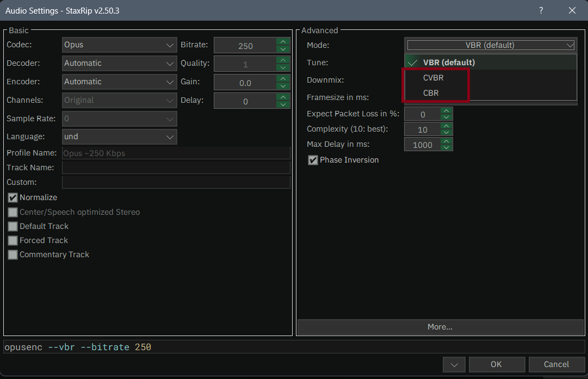Open the Codec dropdown showing Opus
This screenshot has width=588, height=379.
click(x=119, y=45)
